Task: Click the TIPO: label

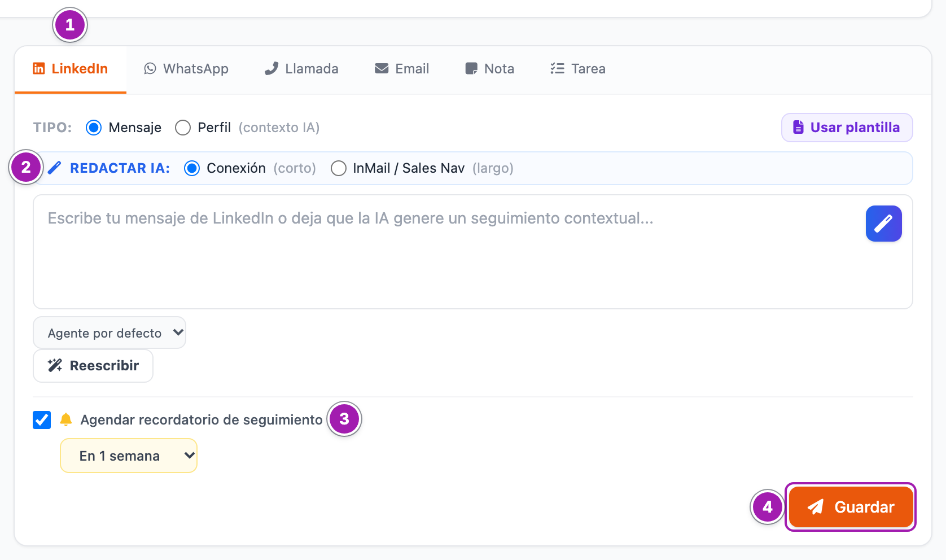Action: click(52, 128)
